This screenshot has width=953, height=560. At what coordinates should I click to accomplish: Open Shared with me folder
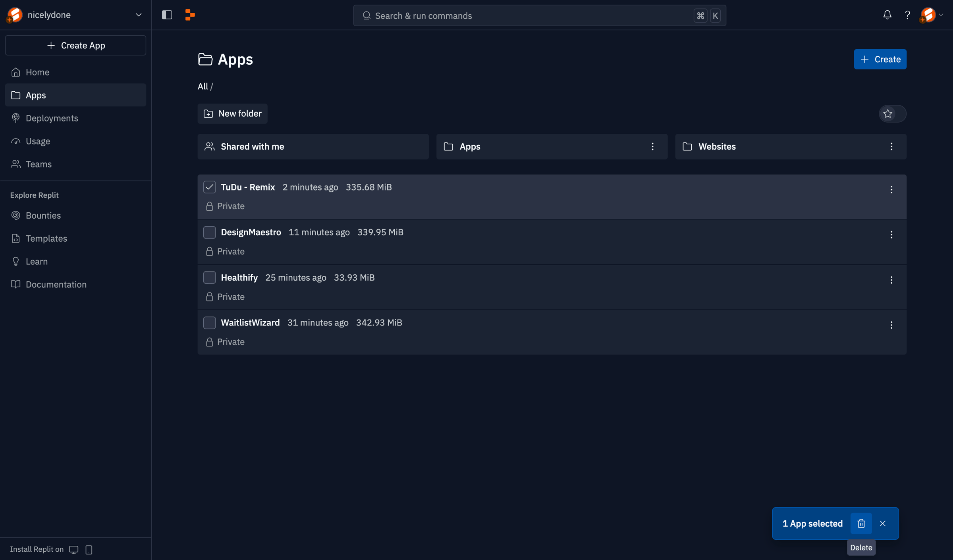313,146
